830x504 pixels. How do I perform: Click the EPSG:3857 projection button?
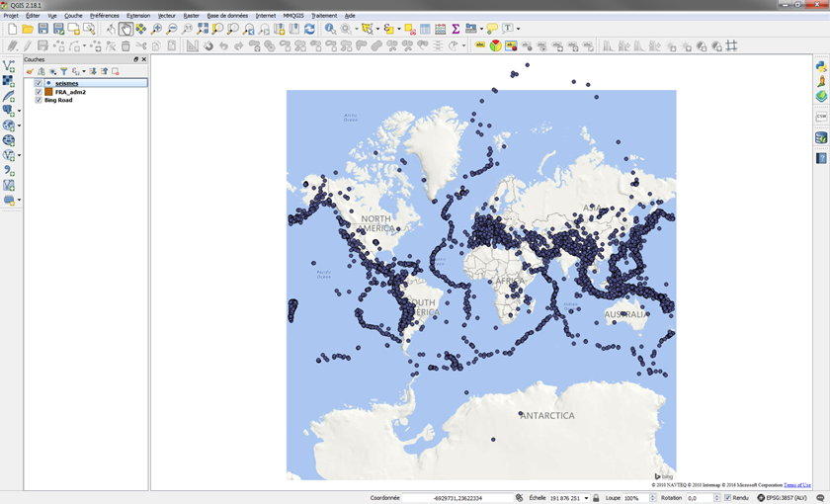tap(785, 498)
